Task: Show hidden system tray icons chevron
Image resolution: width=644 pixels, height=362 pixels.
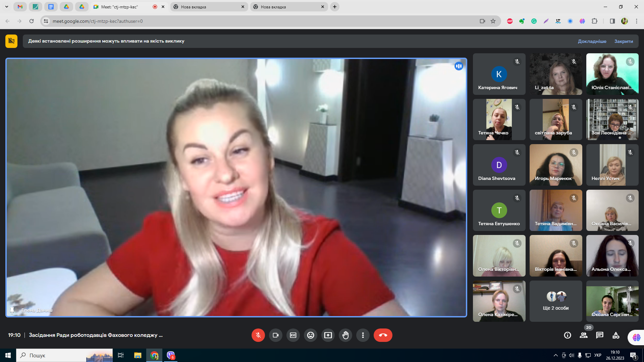Action: point(555,355)
